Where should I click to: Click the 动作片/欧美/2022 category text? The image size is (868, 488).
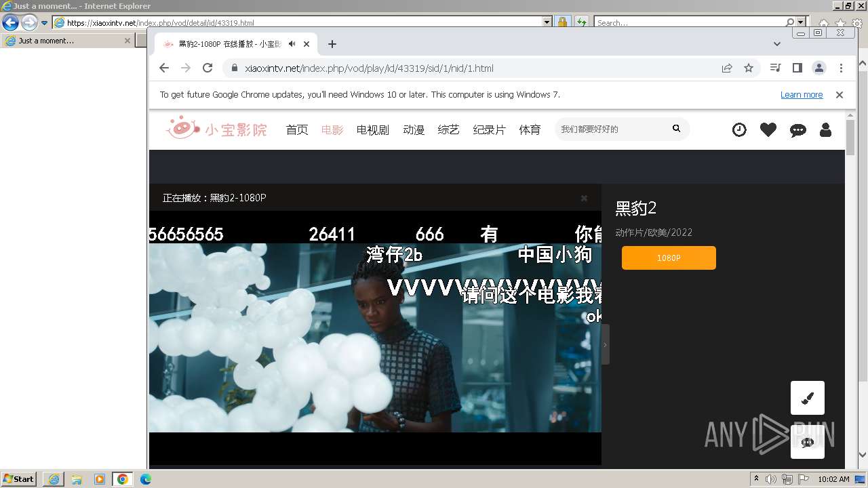654,232
